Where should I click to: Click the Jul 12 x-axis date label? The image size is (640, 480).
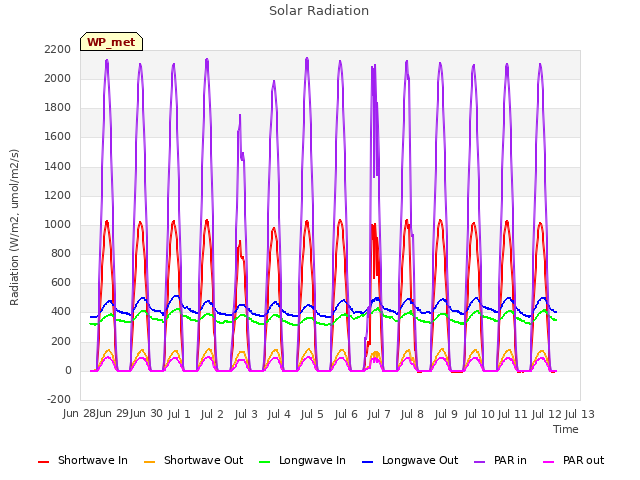pos(546,414)
